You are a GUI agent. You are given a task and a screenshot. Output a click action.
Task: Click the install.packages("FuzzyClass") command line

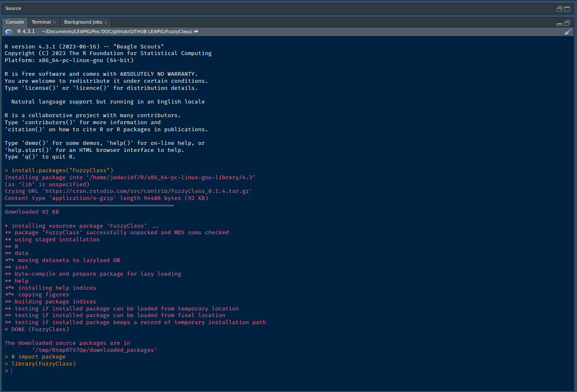point(62,171)
